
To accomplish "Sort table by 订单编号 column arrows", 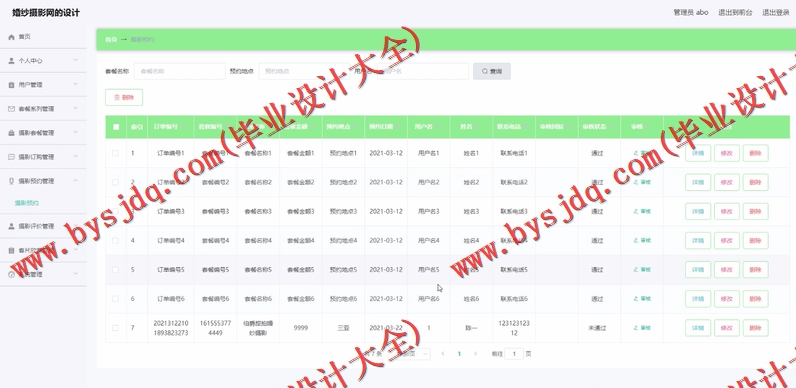I will [x=183, y=127].
